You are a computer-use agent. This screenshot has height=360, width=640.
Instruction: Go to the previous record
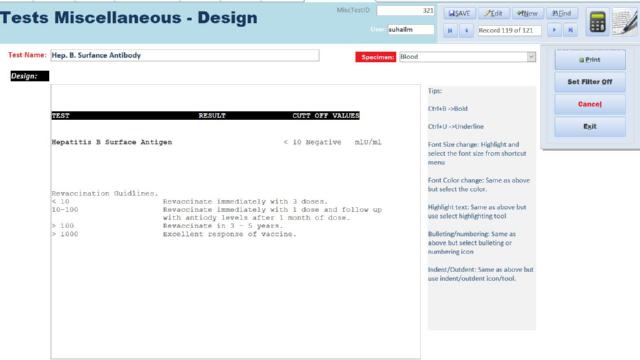(467, 30)
